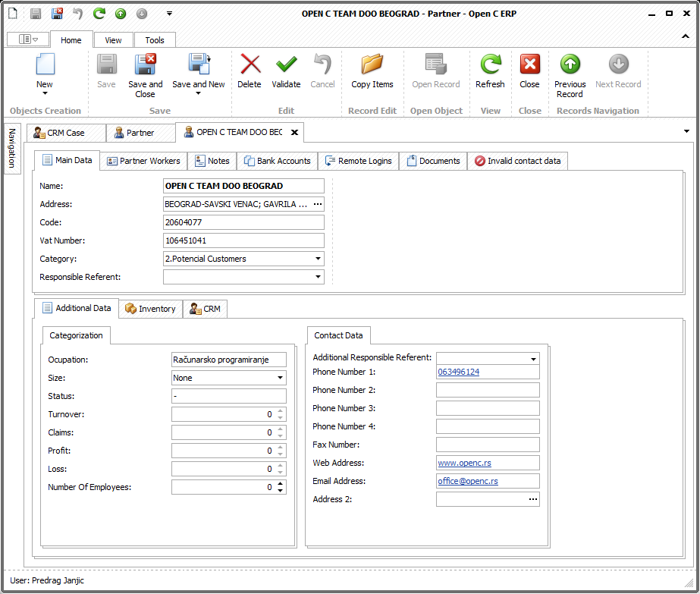Select the Documents tab
700x594 pixels.
433,161
